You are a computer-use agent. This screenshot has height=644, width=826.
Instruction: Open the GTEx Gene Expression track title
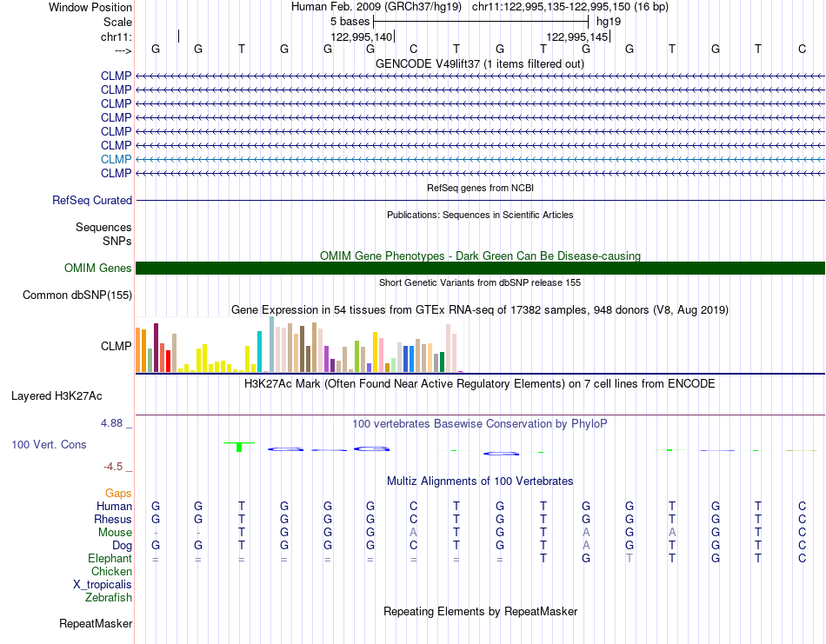pyautogui.click(x=480, y=309)
